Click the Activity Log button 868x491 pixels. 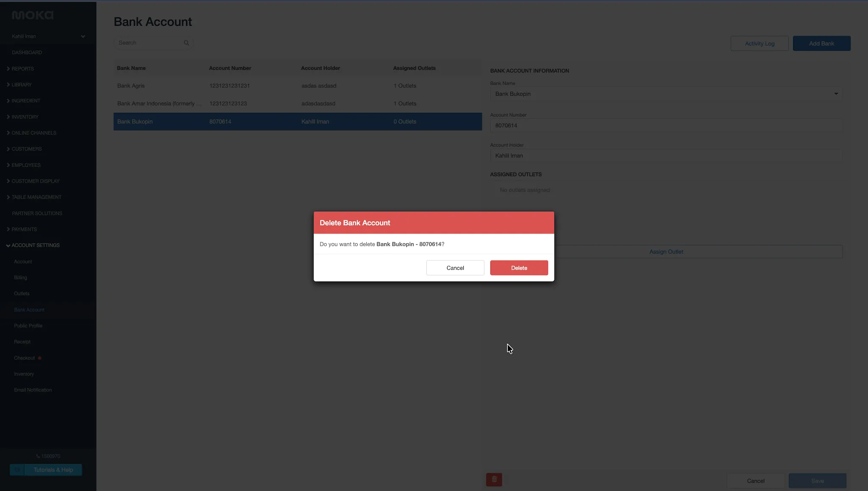click(x=759, y=43)
